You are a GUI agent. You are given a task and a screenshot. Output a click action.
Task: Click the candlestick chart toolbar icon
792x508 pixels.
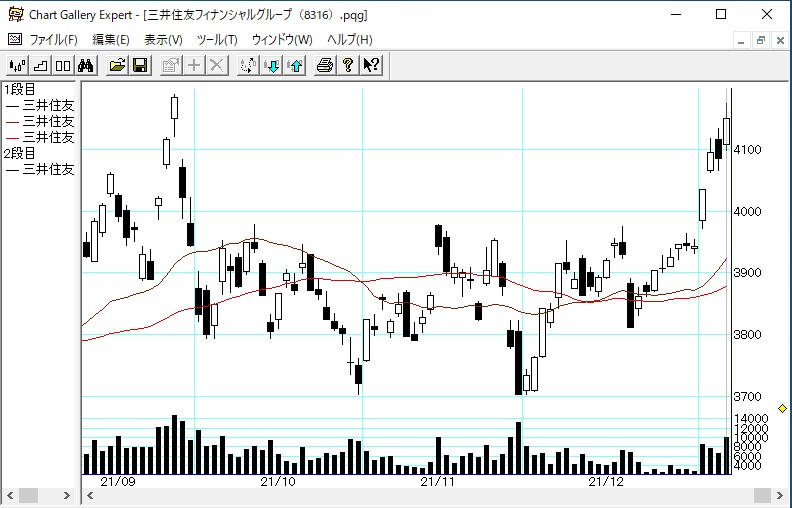tap(17, 65)
